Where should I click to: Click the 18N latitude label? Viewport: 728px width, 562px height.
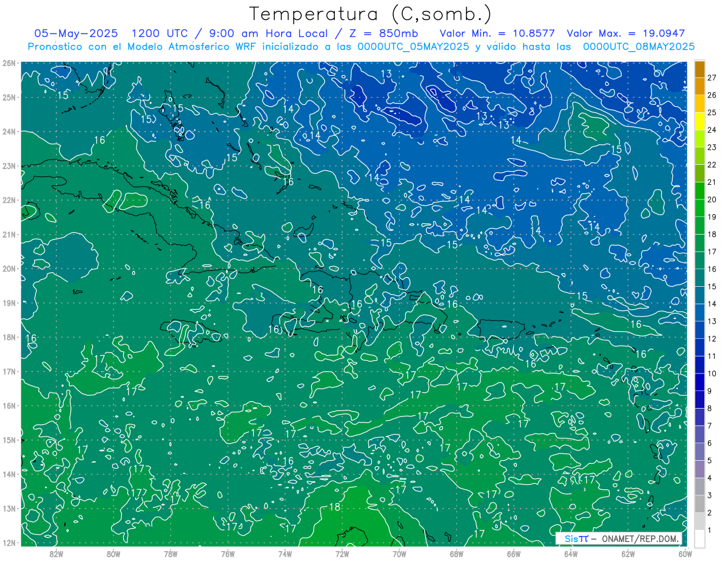pyautogui.click(x=9, y=337)
